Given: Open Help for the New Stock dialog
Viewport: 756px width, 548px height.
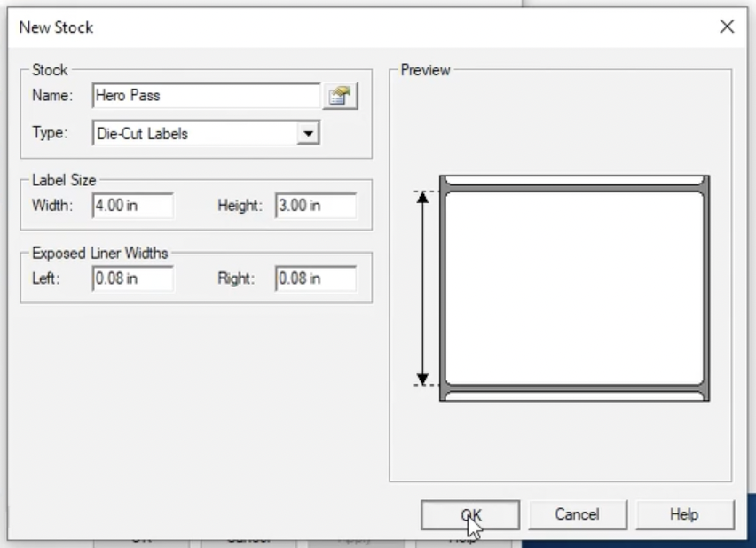Looking at the screenshot, I should tap(684, 514).
